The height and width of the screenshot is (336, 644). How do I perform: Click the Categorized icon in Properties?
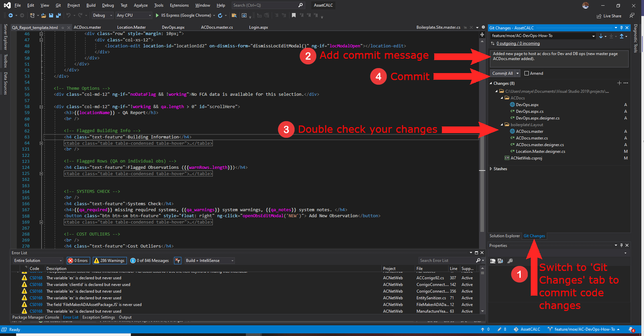[493, 261]
